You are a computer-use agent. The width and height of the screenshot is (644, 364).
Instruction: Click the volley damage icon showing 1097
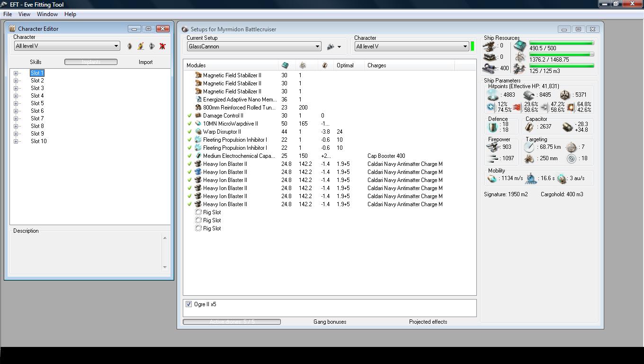point(493,158)
